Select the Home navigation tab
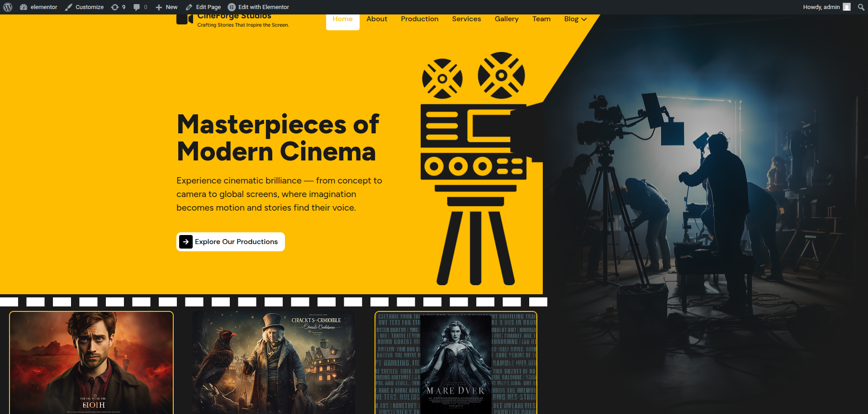This screenshot has height=414, width=868. 342,19
